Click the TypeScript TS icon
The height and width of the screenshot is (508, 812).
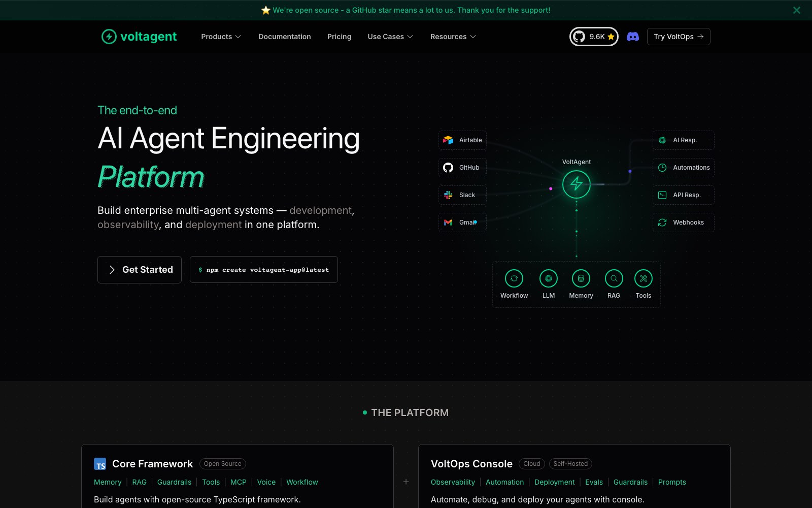pyautogui.click(x=100, y=464)
